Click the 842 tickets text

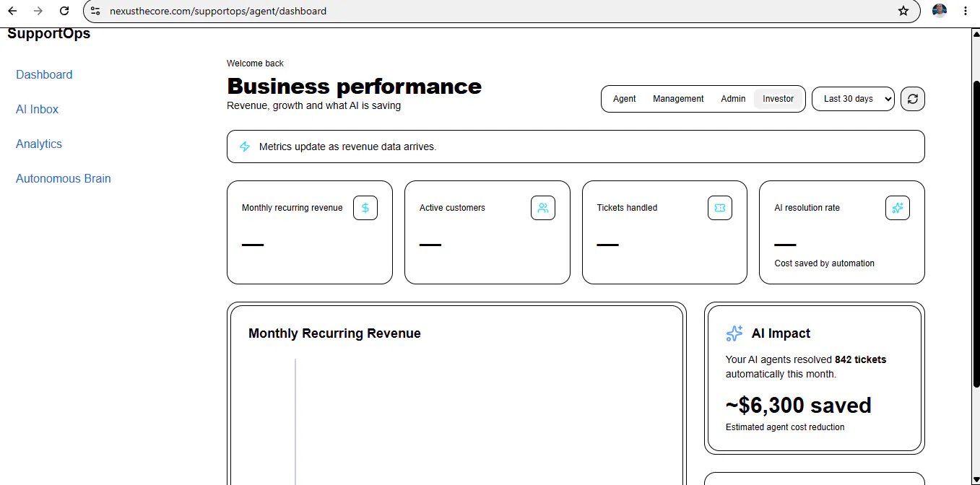(x=861, y=359)
